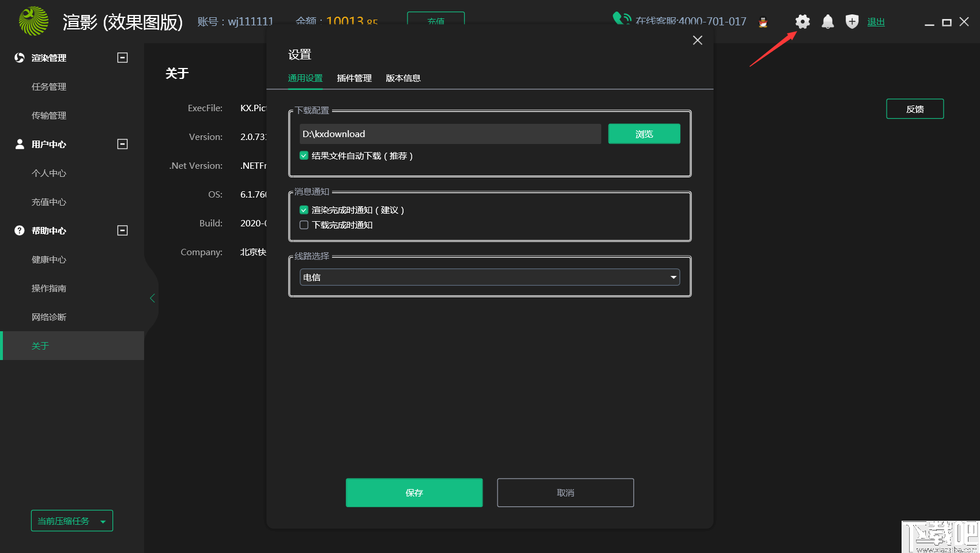Click the 浏览 browse button
Screen dimensions: 980x553
click(x=644, y=134)
